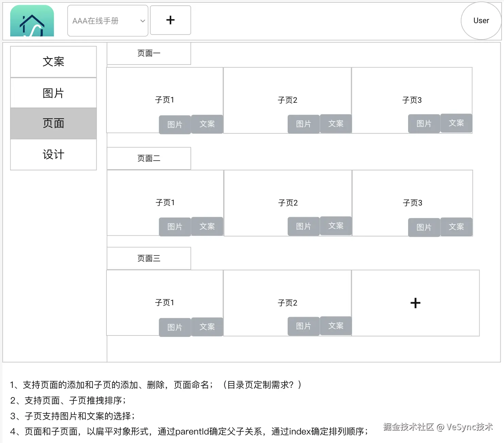Click dropdown arrow beside AAA在线手册
504x443 pixels.
pyautogui.click(x=142, y=20)
